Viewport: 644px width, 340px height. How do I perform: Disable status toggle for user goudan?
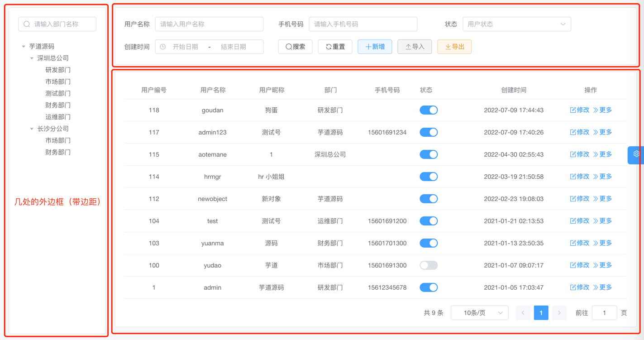[x=428, y=110]
